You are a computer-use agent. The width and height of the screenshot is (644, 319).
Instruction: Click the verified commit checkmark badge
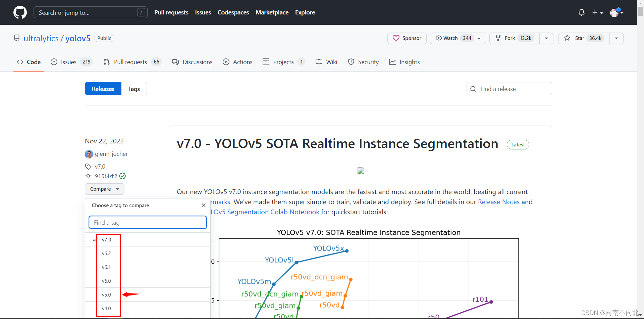pyautogui.click(x=123, y=176)
